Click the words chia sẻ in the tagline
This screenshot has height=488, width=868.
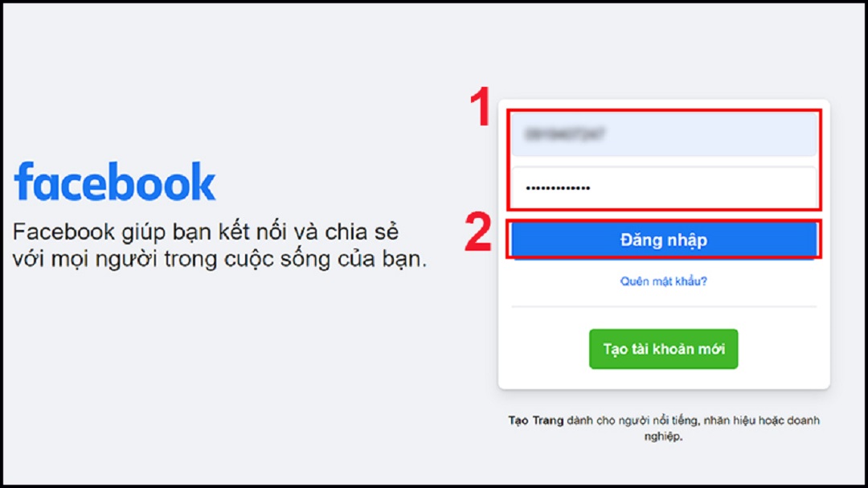(x=362, y=232)
